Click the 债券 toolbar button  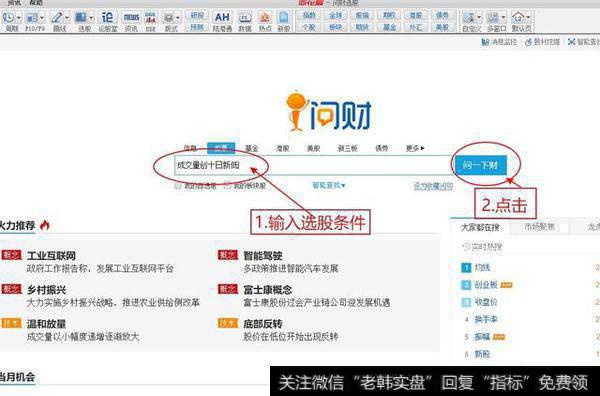click(x=442, y=15)
